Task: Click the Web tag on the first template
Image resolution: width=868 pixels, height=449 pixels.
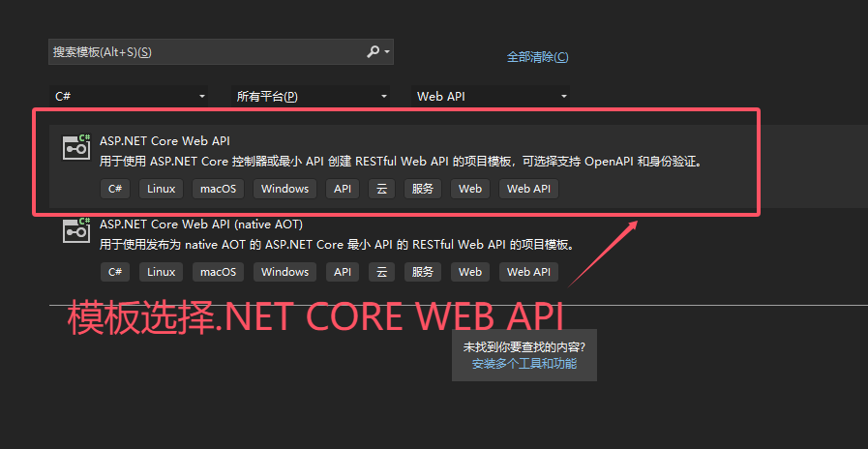Action: coord(470,189)
